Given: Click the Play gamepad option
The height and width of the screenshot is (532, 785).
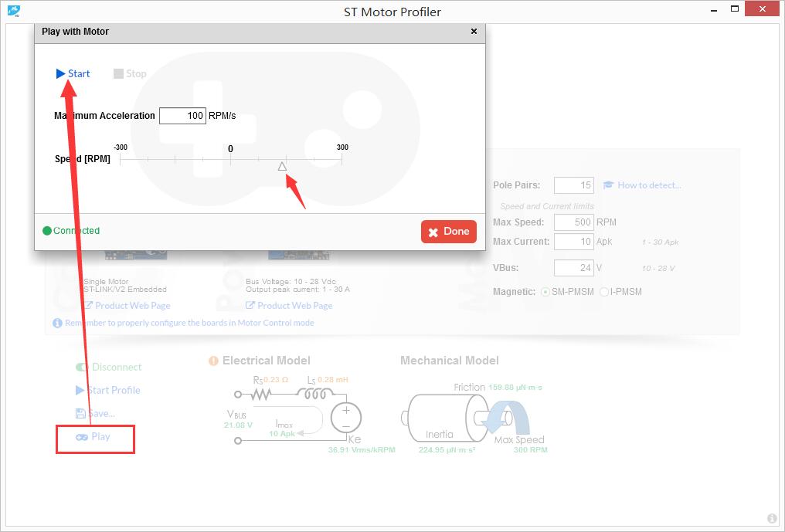Looking at the screenshot, I should (93, 437).
